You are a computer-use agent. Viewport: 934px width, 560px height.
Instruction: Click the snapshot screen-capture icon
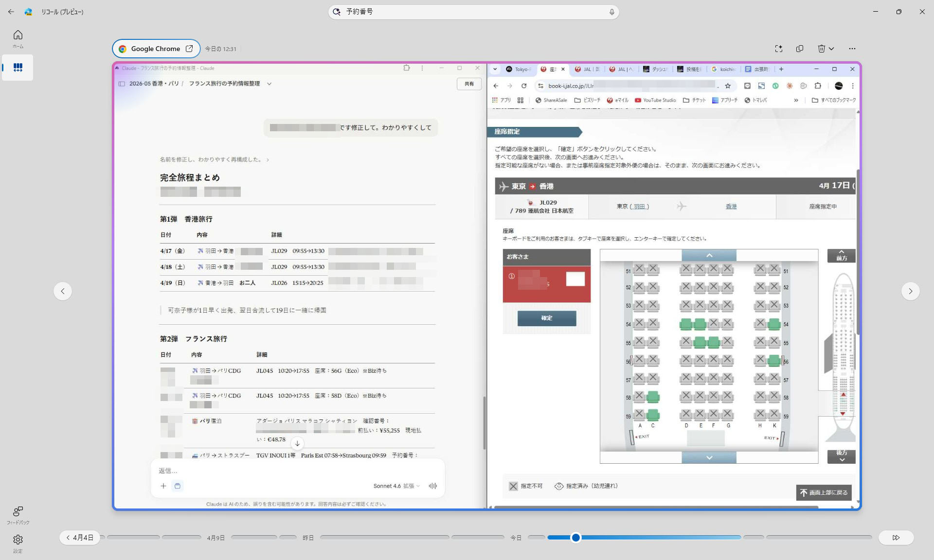(778, 49)
